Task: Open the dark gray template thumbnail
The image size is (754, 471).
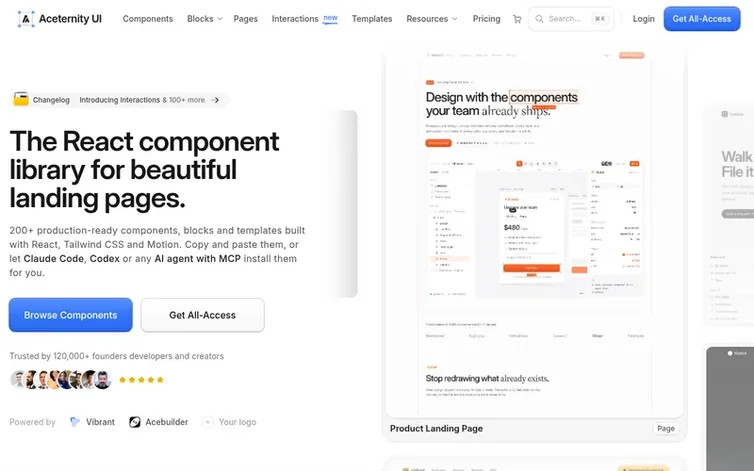Action: point(730,409)
